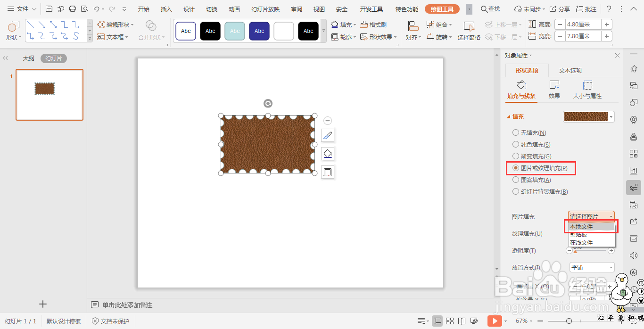Open the 请选择图片 picture fill dropdown
Screen dimensions: 644x329
[x=591, y=216]
